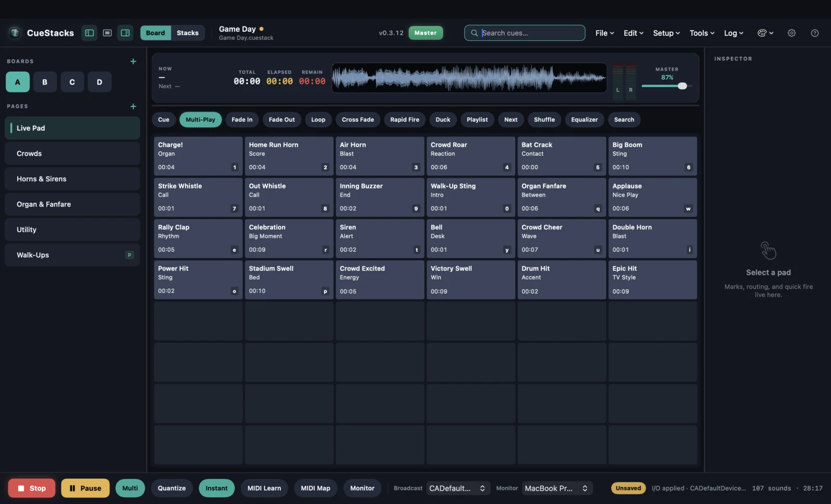Open the Tools menu
Viewport: 831px width, 504px height.
(x=702, y=33)
